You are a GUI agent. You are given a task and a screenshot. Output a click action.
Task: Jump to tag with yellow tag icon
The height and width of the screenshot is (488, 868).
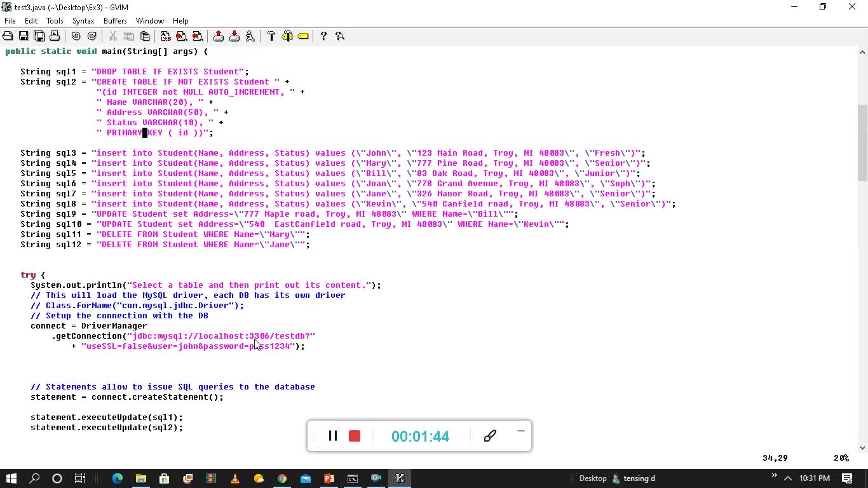(303, 36)
